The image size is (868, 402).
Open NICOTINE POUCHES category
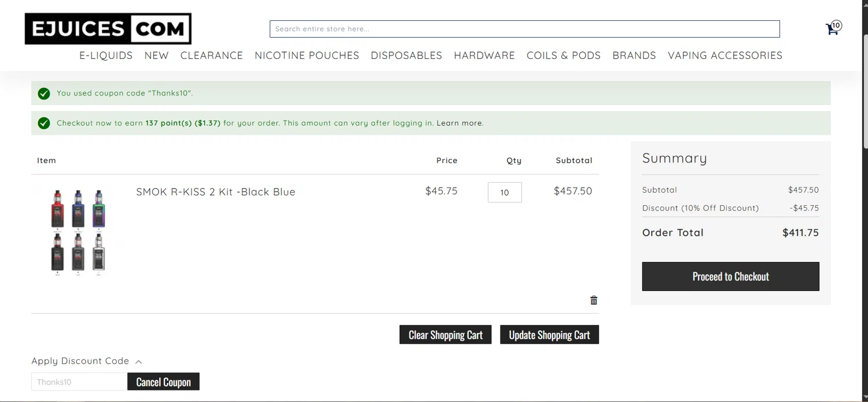pos(307,56)
